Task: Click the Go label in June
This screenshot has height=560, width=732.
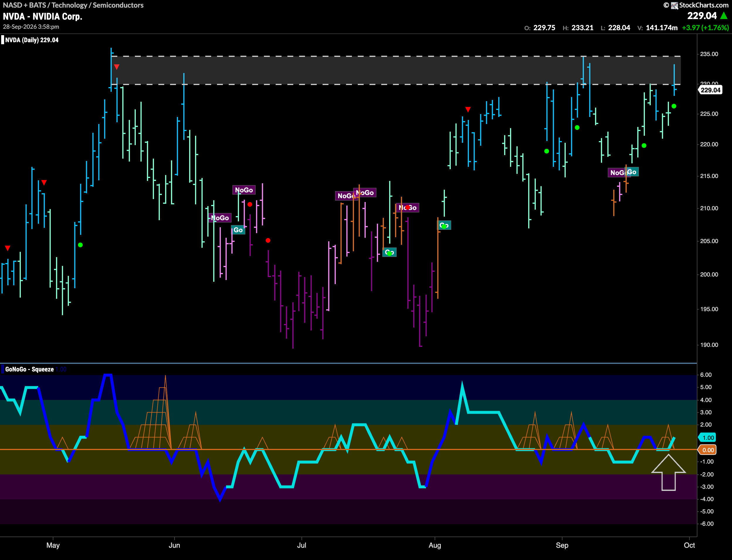Action: [x=238, y=230]
